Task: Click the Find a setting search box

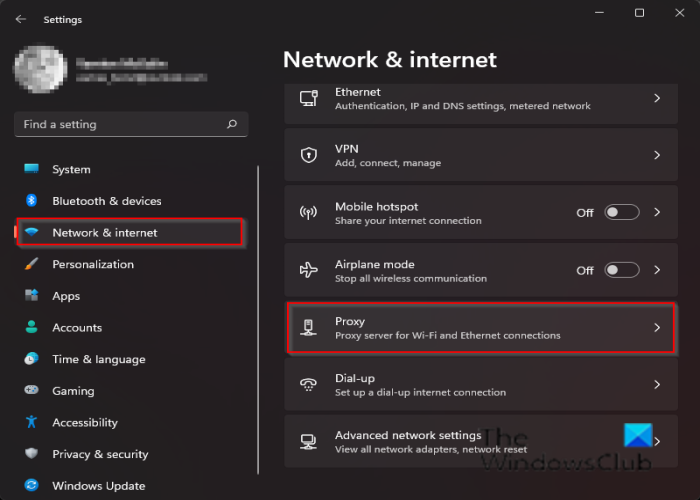Action: click(x=120, y=125)
